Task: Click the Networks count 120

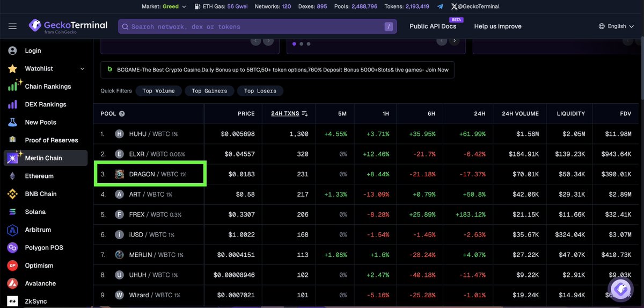Action: (287, 6)
